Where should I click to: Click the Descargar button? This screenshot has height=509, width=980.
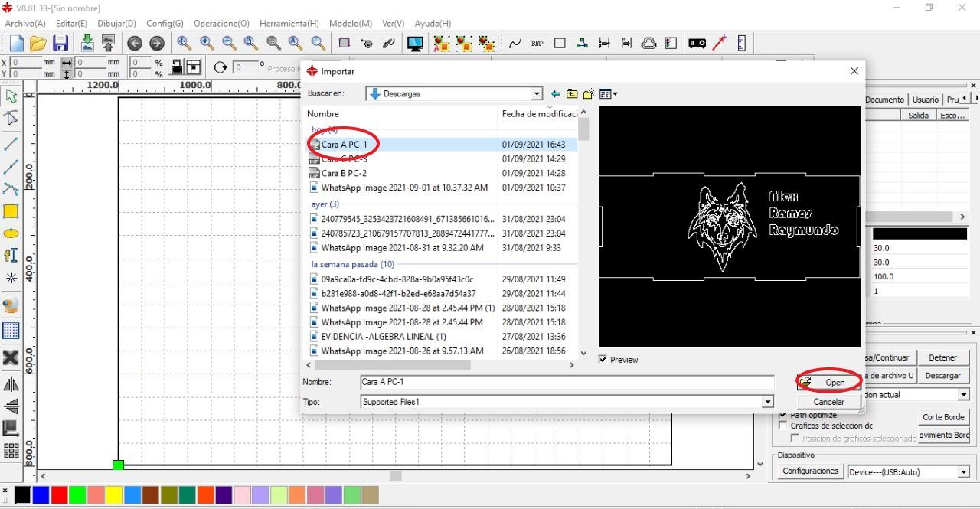942,376
